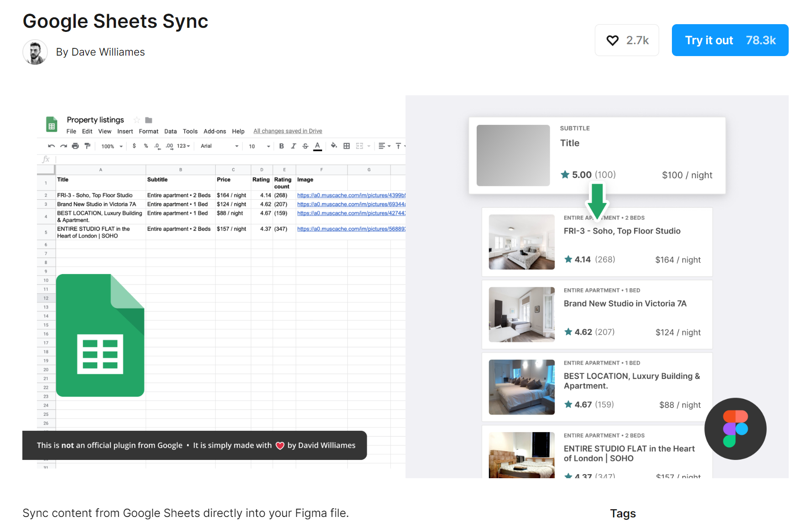Viewport: 801px width, 532px height.
Task: Toggle strikethrough formatting icon
Action: [305, 146]
